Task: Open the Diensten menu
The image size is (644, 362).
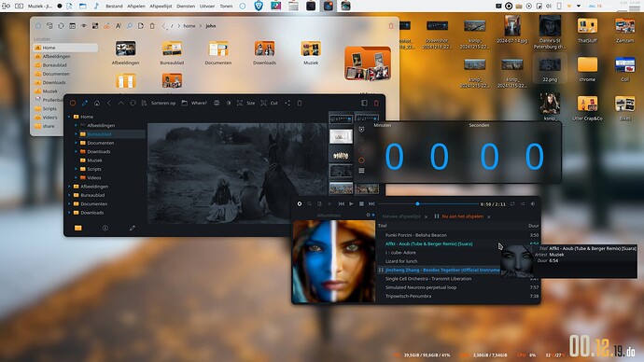Action: tap(186, 7)
